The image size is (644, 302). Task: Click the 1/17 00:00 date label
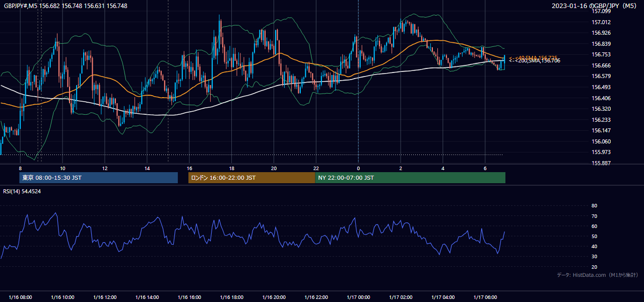pyautogui.click(x=359, y=297)
